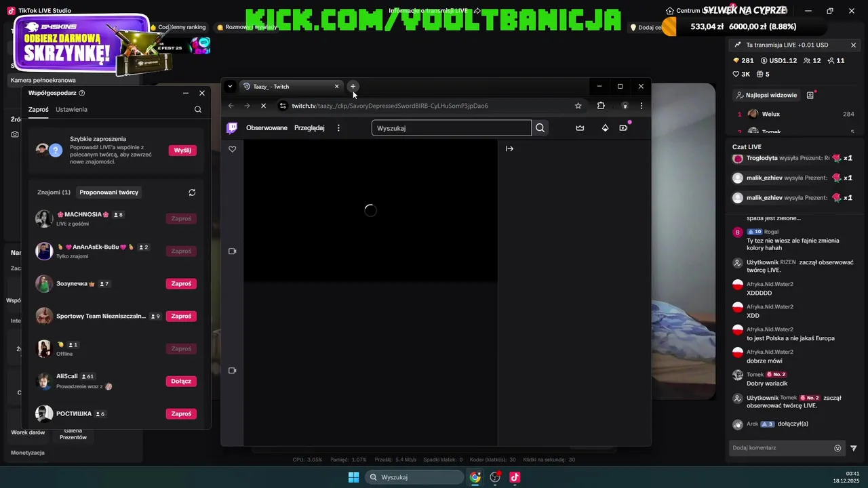Open emoji picker in comment box
The image size is (868, 488).
[x=837, y=448]
